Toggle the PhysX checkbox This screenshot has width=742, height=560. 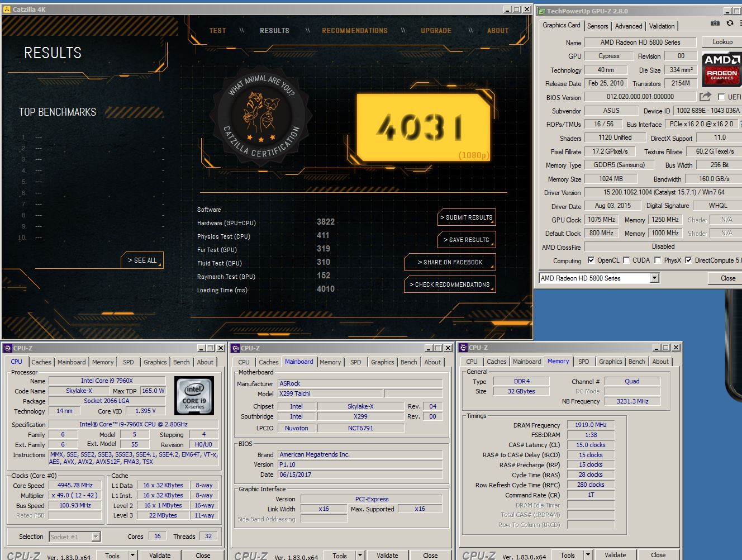[658, 260]
